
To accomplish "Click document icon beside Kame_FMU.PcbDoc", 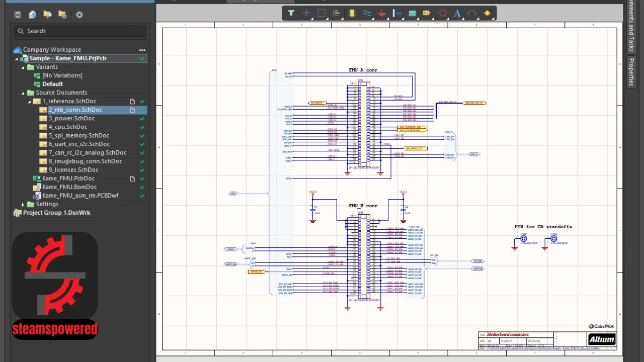I will [x=133, y=178].
